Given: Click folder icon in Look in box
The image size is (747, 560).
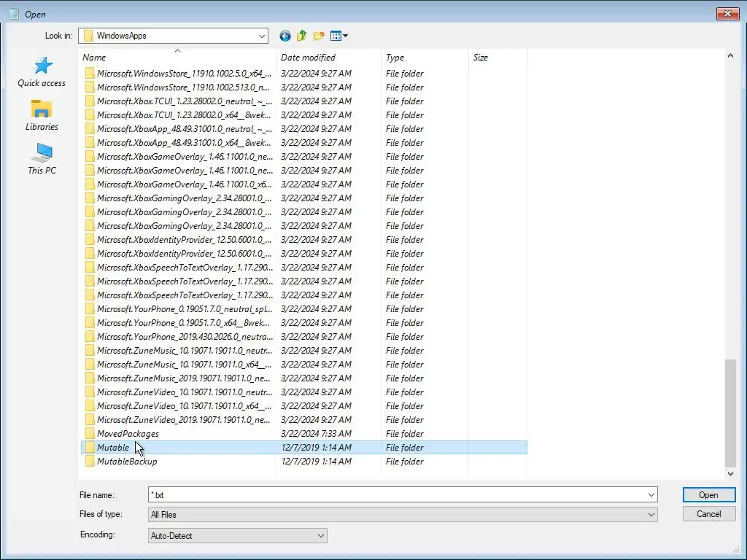Looking at the screenshot, I should coord(88,36).
